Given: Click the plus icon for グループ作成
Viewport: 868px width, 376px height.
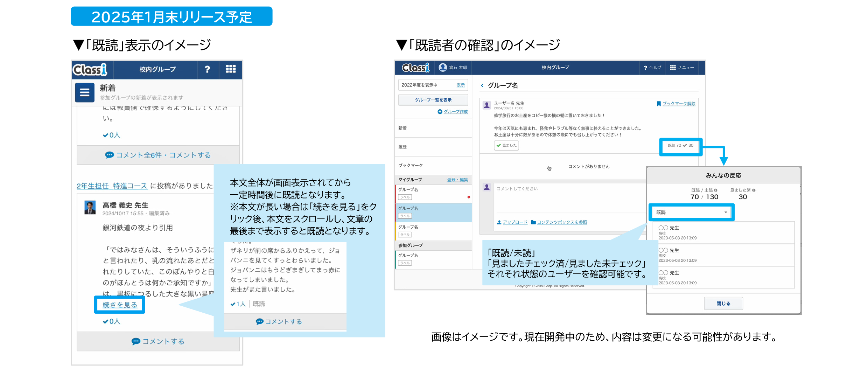Looking at the screenshot, I should (x=440, y=112).
